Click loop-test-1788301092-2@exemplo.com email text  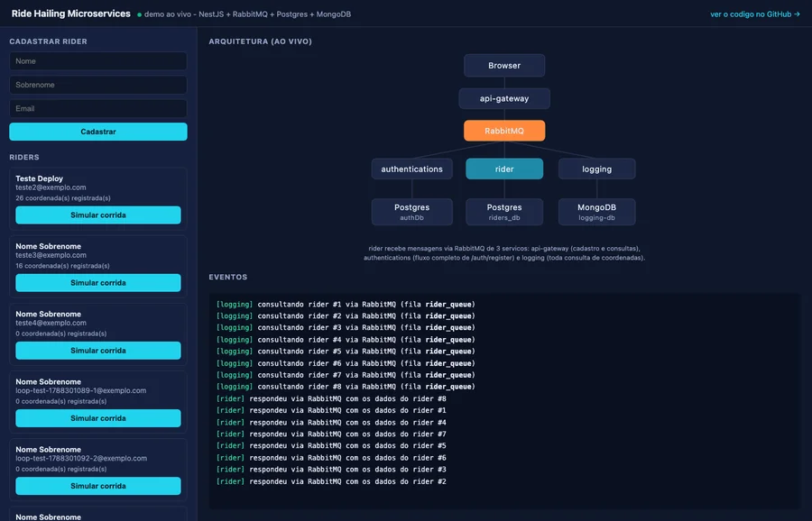[81, 459]
